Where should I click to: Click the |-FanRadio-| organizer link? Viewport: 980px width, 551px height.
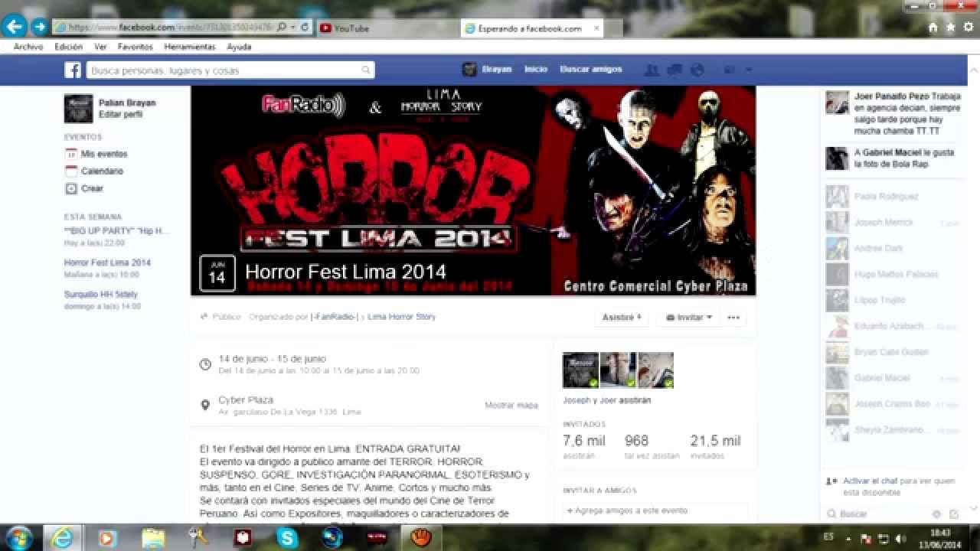[335, 317]
